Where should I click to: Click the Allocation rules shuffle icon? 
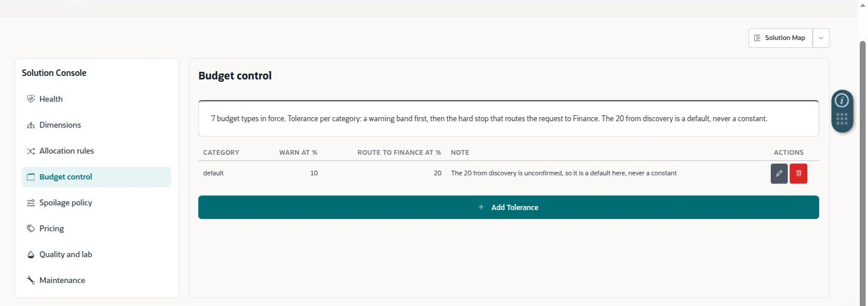31,151
